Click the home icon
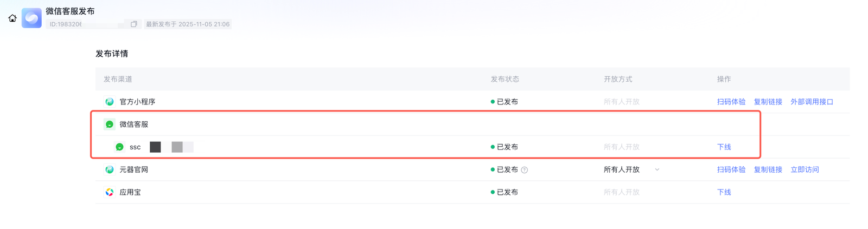The width and height of the screenshot is (868, 229). 12,18
